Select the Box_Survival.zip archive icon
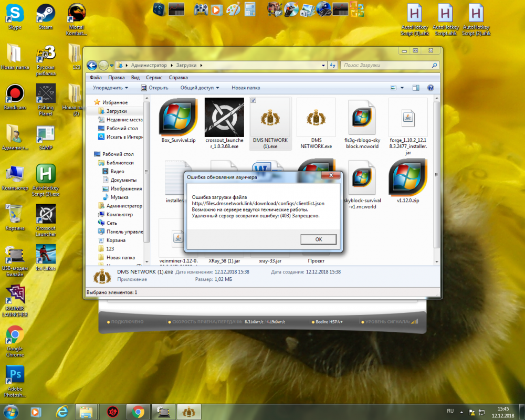The height and width of the screenshot is (420, 525). [178, 117]
